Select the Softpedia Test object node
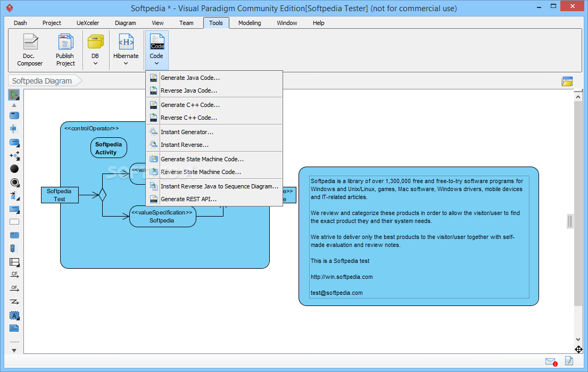Viewport: 588px width, 372px height. click(60, 195)
